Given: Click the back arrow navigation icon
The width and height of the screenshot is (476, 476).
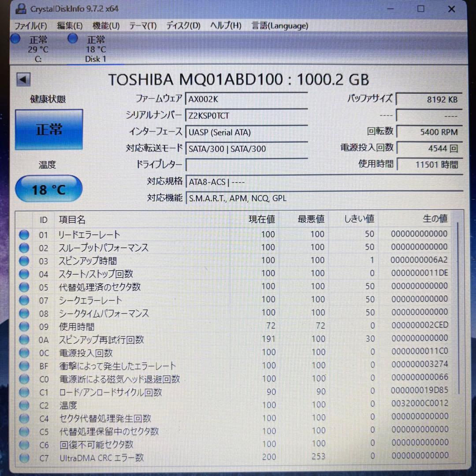Looking at the screenshot, I should (23, 78).
